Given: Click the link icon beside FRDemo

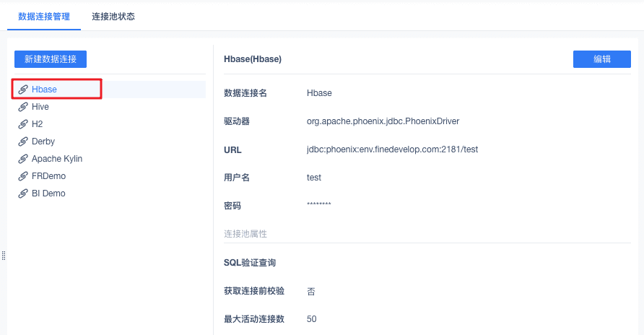Looking at the screenshot, I should point(24,176).
